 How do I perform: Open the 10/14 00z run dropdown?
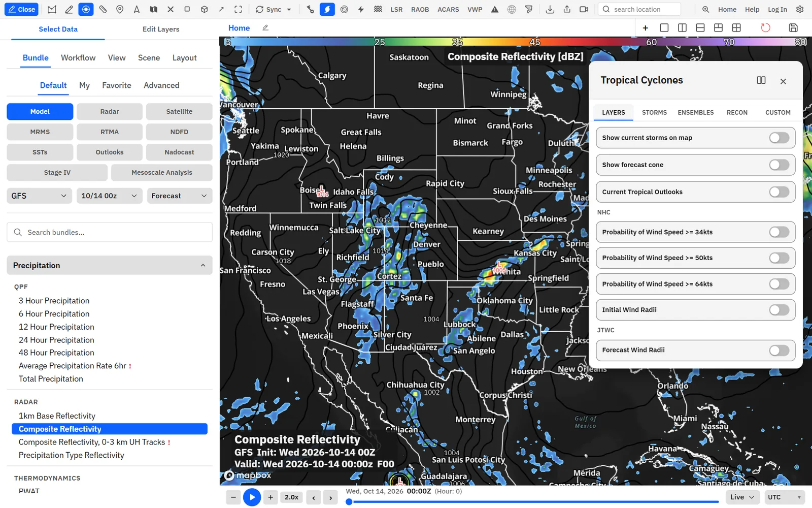pos(109,196)
